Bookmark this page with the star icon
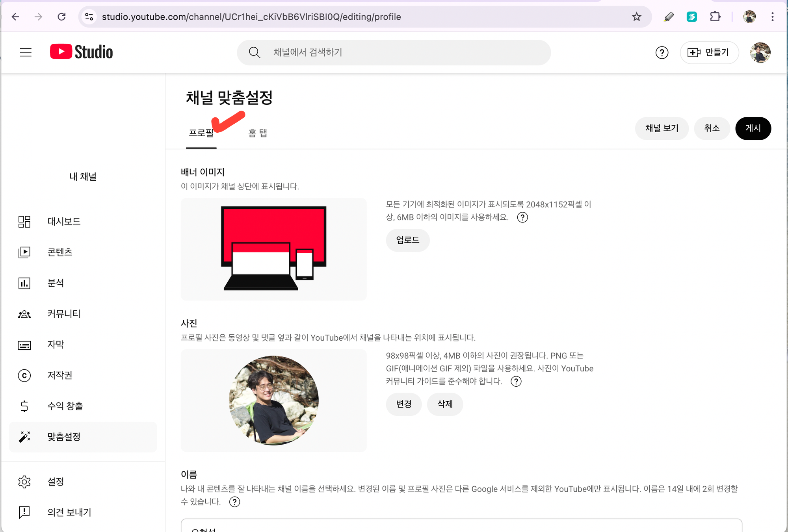The image size is (788, 532). (636, 17)
